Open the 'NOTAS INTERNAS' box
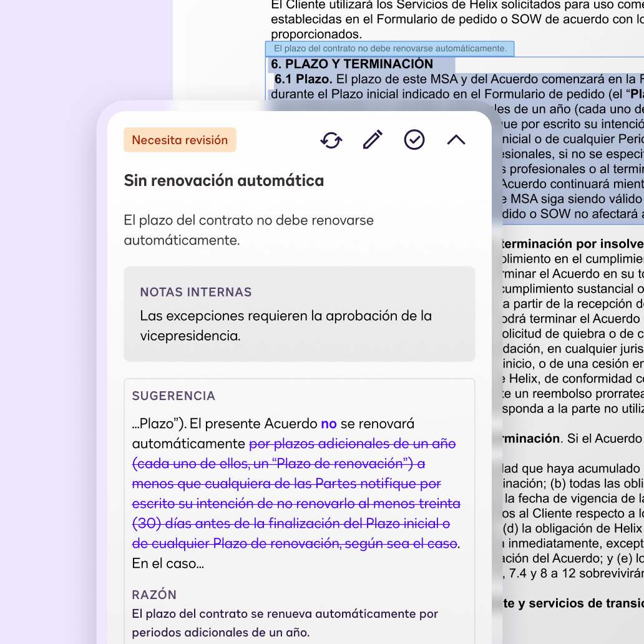644x644 pixels. point(299,314)
